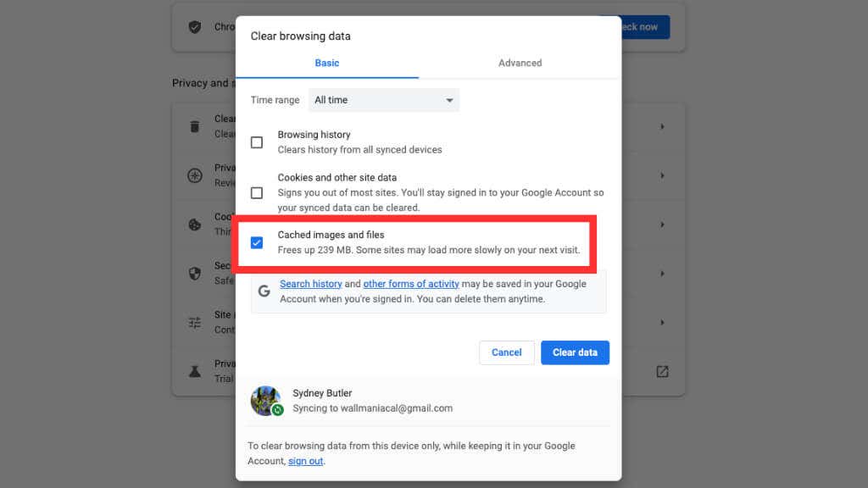This screenshot has height=488, width=868.
Task: Click the external link open icon
Action: coord(662,372)
